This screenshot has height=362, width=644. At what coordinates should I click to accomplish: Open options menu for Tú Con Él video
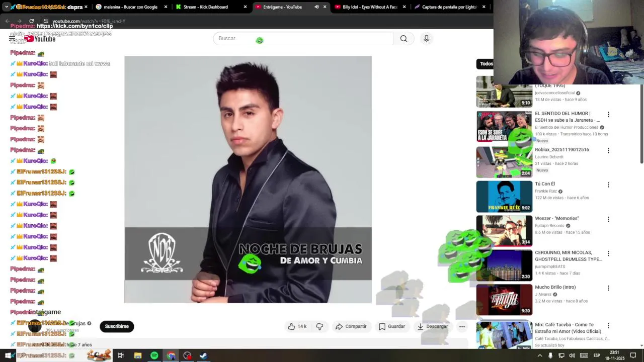click(608, 185)
